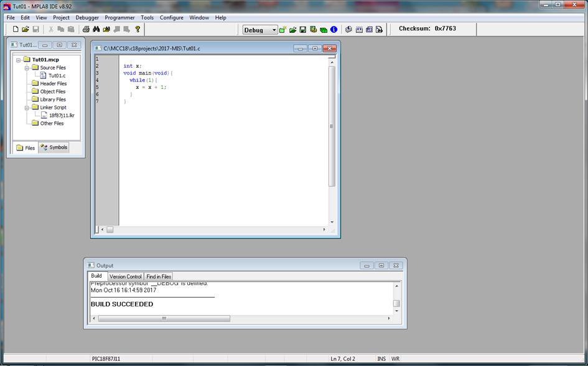Click 'void main(void)' in the editor
588x366 pixels.
coord(146,73)
